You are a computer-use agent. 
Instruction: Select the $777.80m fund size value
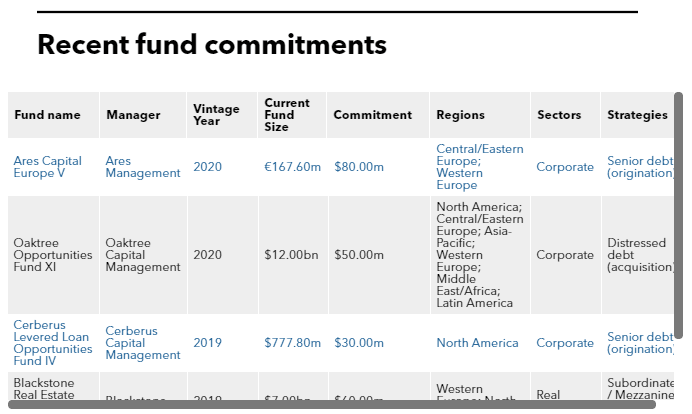pyautogui.click(x=293, y=343)
